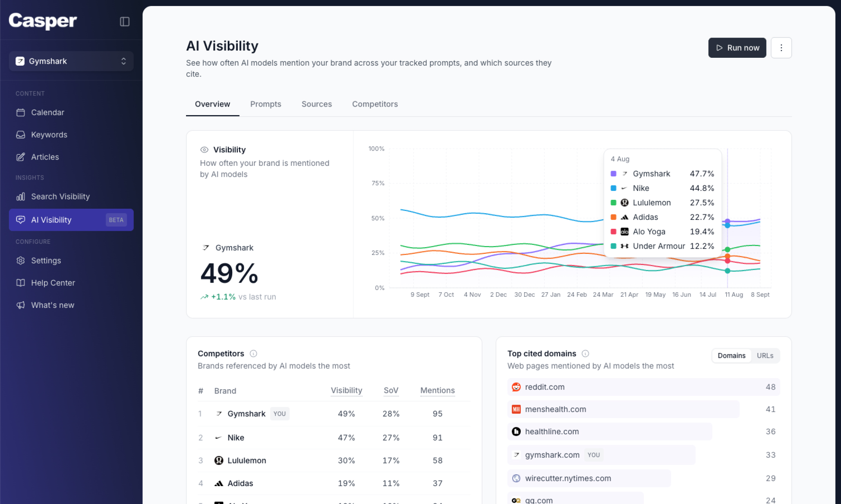Click the 11 Aug label on chart axis
Screen dimensions: 841x504
tap(734, 294)
